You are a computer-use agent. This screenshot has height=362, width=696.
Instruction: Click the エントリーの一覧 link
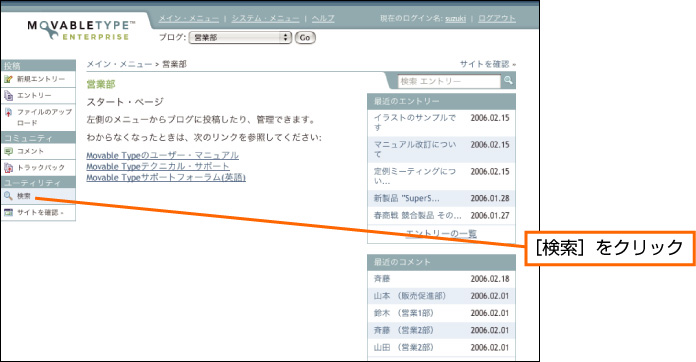pos(441,233)
